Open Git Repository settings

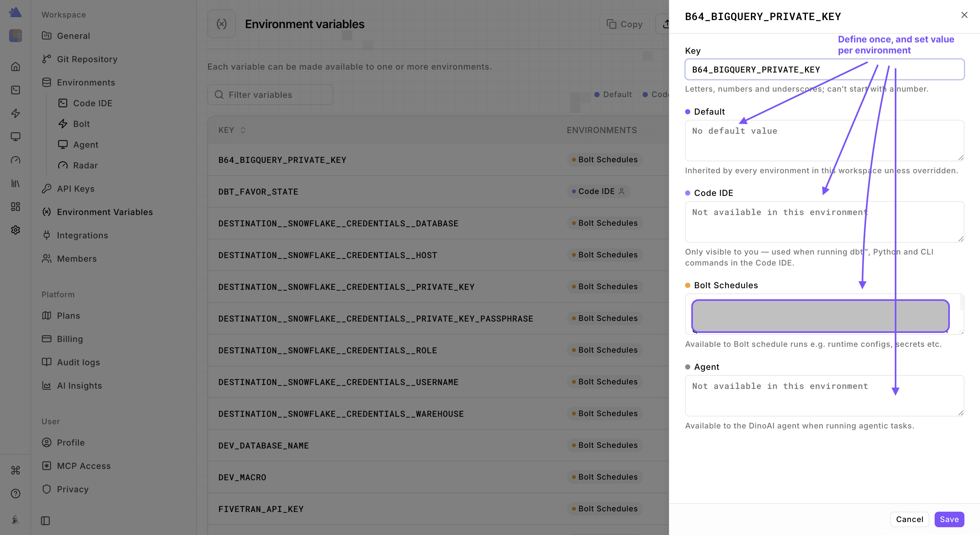(79, 59)
